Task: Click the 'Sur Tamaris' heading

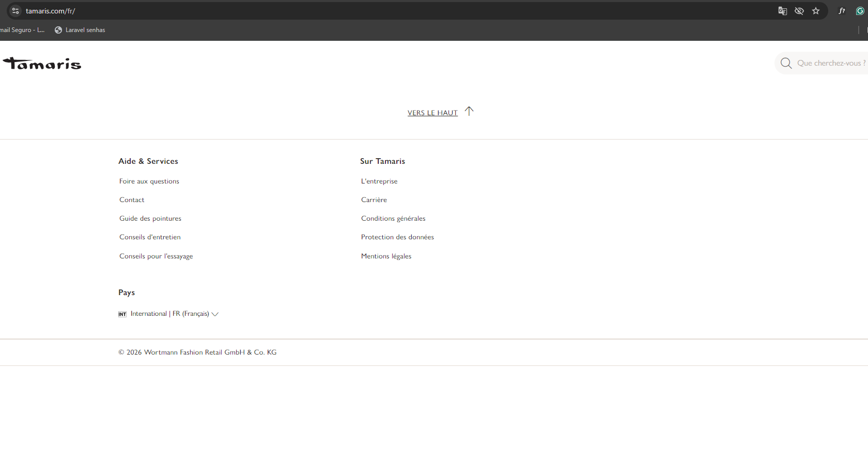Action: click(382, 161)
